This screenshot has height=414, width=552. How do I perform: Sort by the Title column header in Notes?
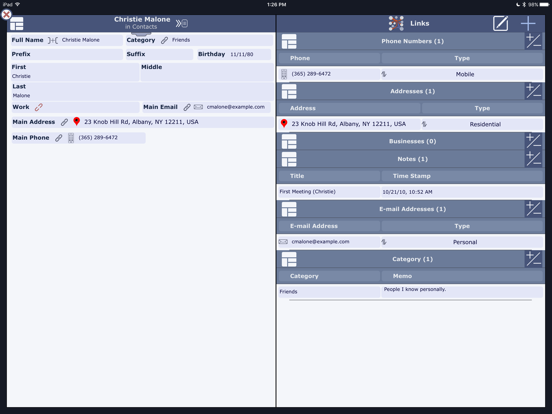(x=330, y=176)
